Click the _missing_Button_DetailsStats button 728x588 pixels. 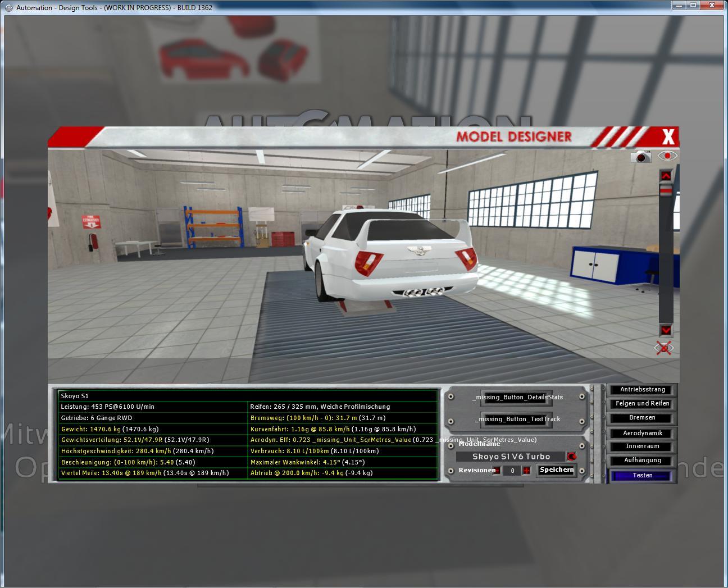pos(517,398)
